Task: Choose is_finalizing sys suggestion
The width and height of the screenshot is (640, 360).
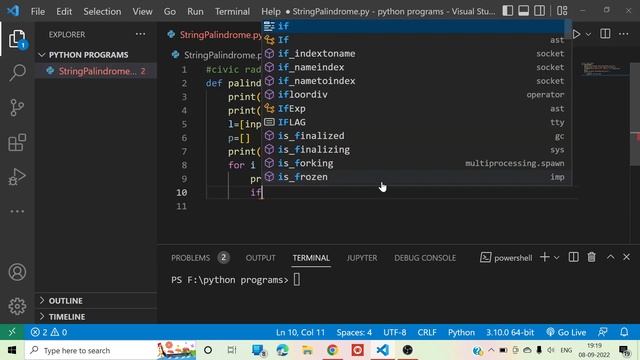Action: pos(416,150)
